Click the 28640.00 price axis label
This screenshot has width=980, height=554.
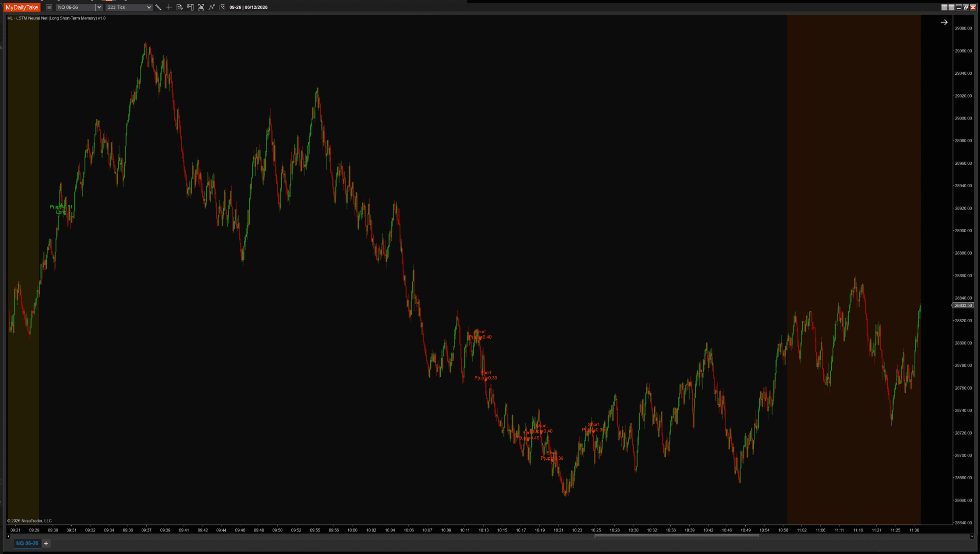(963, 523)
